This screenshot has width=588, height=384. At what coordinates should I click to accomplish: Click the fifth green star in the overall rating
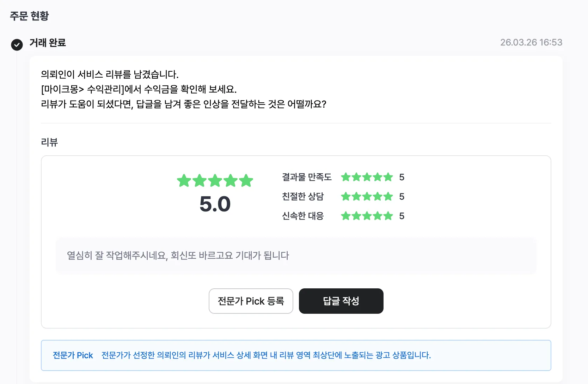[246, 181]
